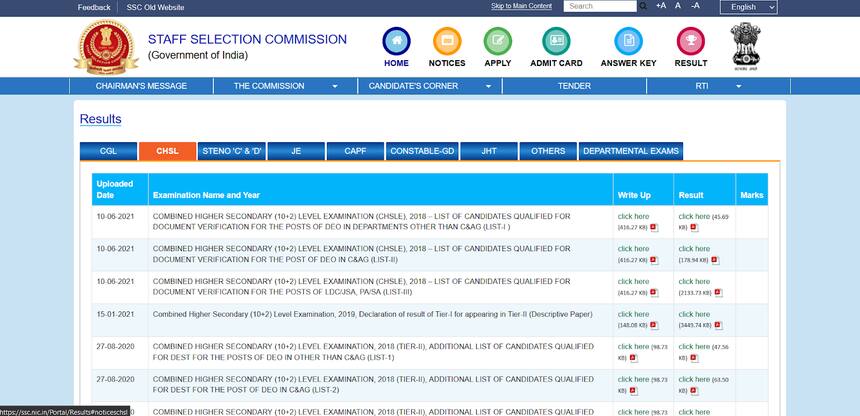Click result link for 15-01-2021 row
Viewport: 860px width, 416px height.
(x=694, y=314)
